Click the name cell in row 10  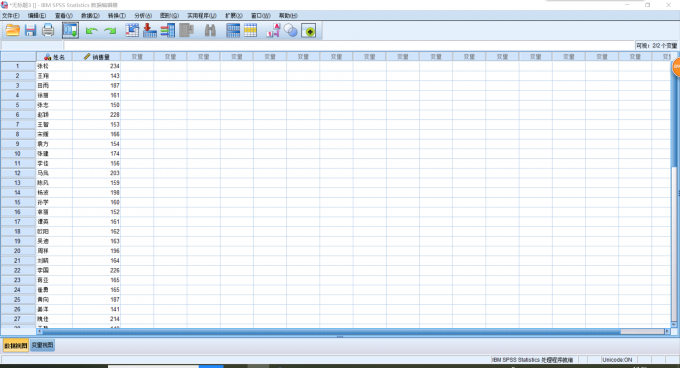(x=54, y=154)
